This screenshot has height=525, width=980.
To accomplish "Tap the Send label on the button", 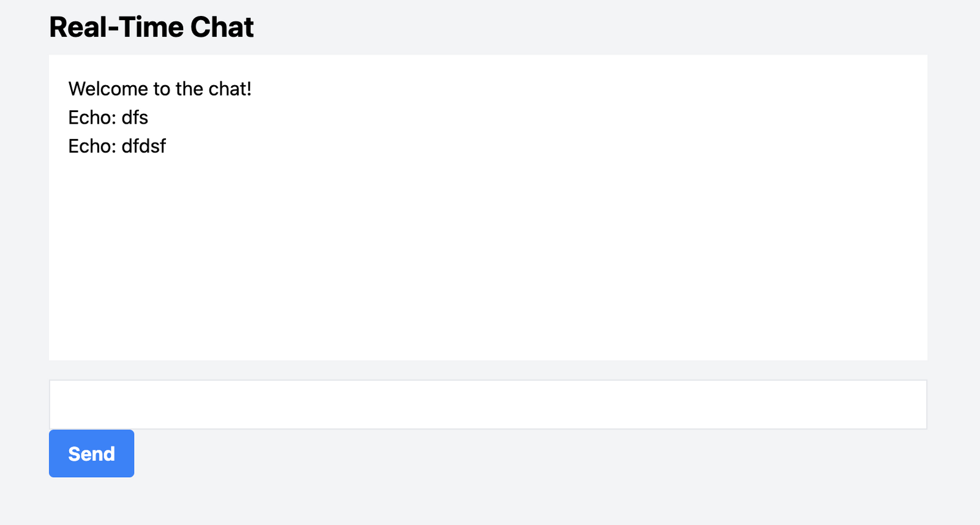I will pyautogui.click(x=91, y=453).
